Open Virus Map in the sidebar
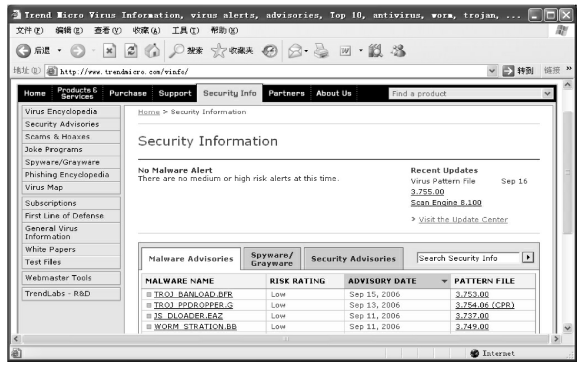The width and height of the screenshot is (588, 367). click(x=71, y=187)
